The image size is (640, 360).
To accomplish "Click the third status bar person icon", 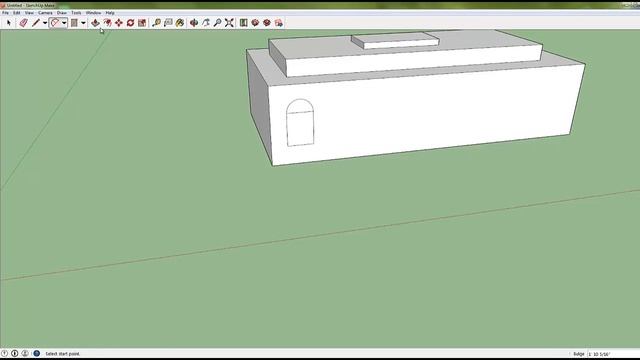I will (x=25, y=353).
